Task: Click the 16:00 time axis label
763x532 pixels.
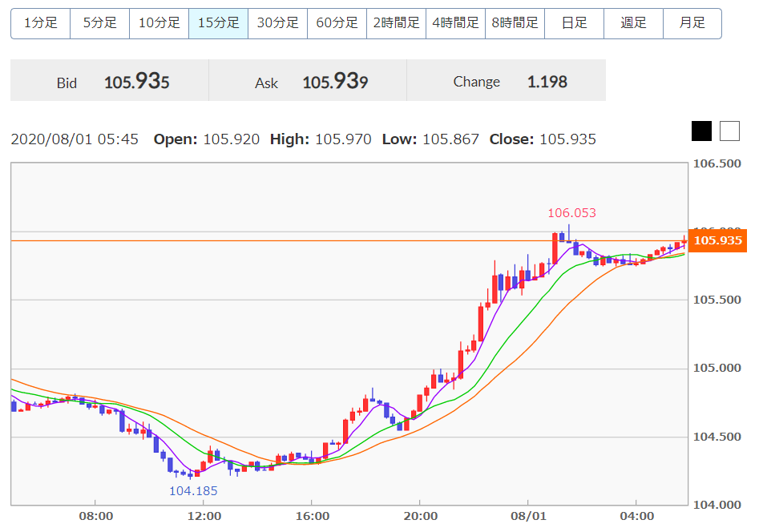Action: [313, 516]
